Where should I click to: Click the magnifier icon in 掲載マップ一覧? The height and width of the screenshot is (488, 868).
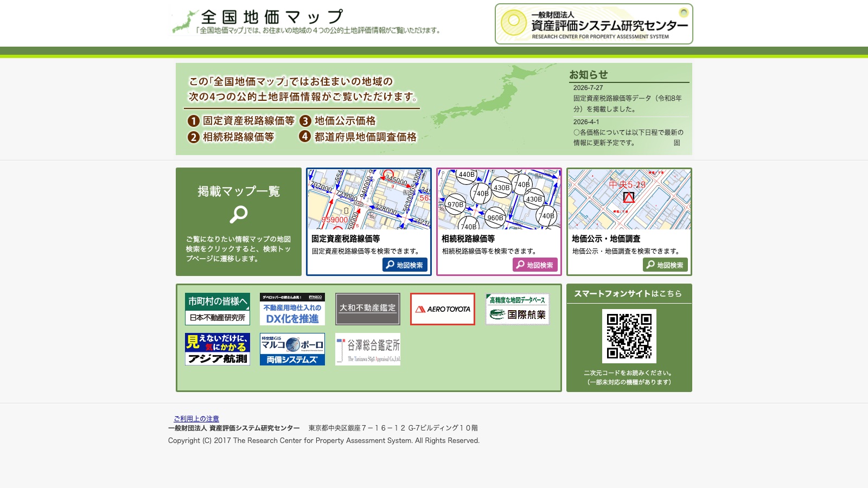[238, 215]
